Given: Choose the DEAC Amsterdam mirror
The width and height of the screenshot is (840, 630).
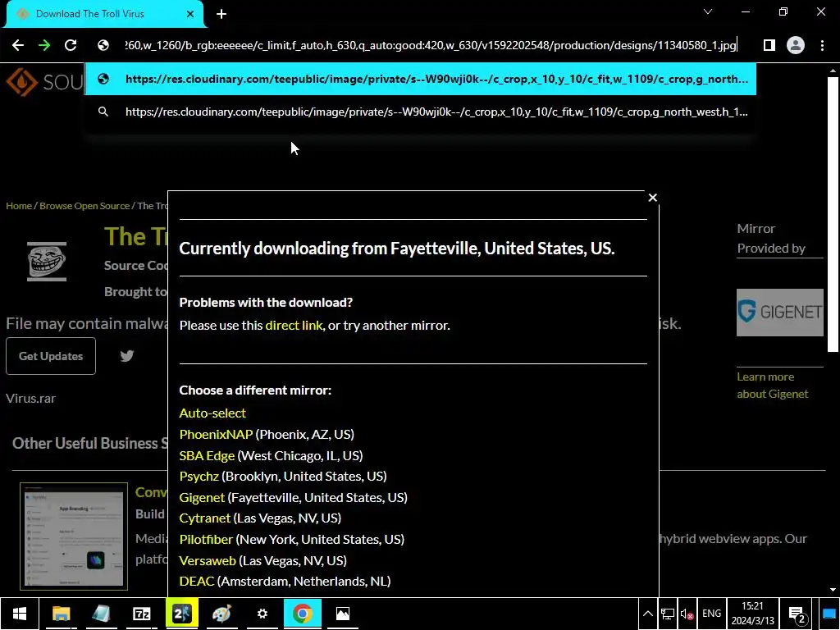Looking at the screenshot, I should [197, 582].
